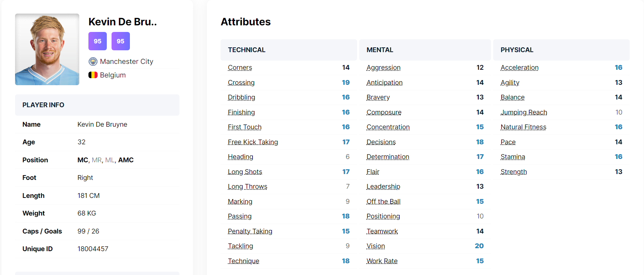Open the Belgium nation link
This screenshot has height=275, width=644.
pyautogui.click(x=113, y=75)
